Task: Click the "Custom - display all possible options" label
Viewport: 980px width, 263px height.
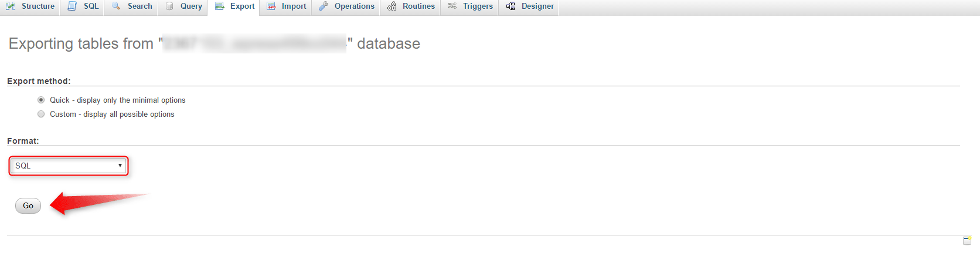Action: 112,114
